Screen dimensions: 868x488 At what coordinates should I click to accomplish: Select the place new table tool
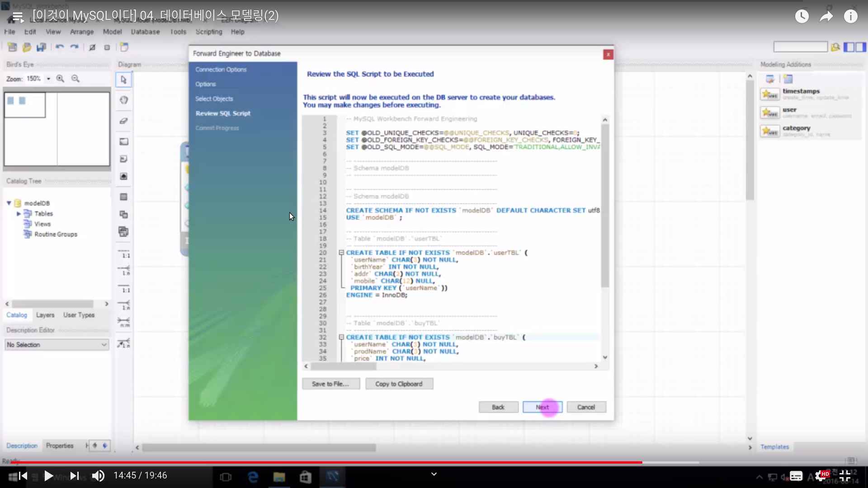(123, 197)
